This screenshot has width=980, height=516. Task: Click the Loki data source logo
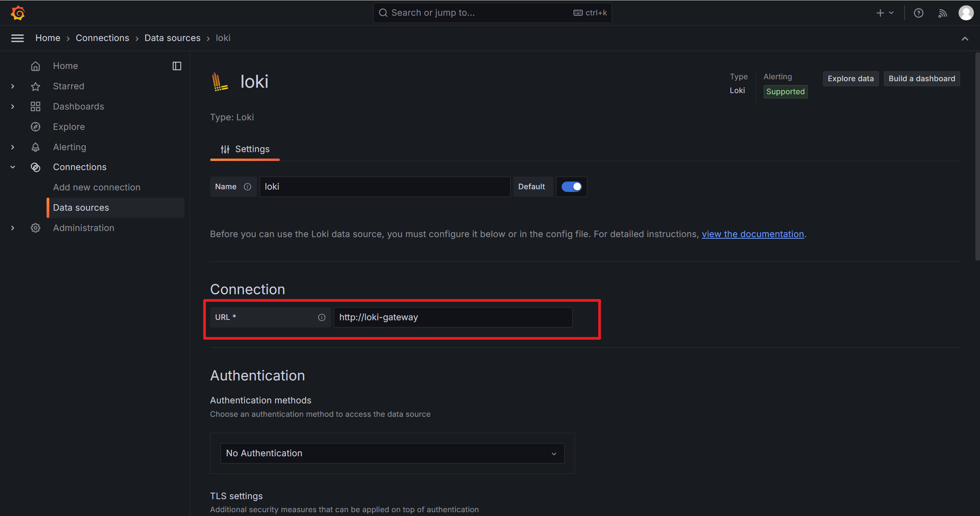tap(220, 82)
